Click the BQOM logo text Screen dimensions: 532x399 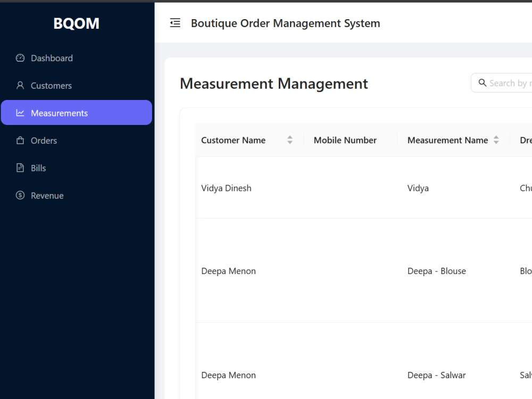tap(76, 23)
